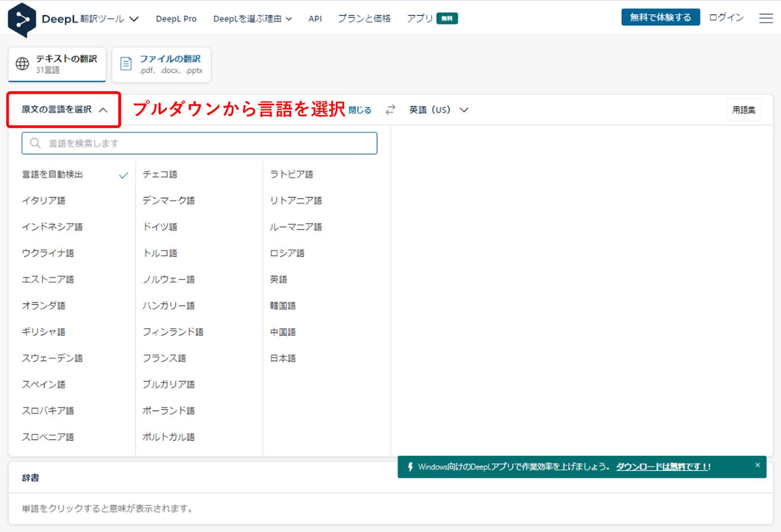Open the hamburger menu icon
Screen dimensions: 781x532
pos(766,18)
